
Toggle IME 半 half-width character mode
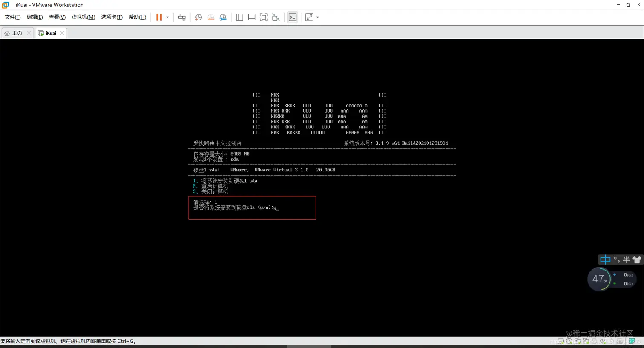(x=626, y=260)
